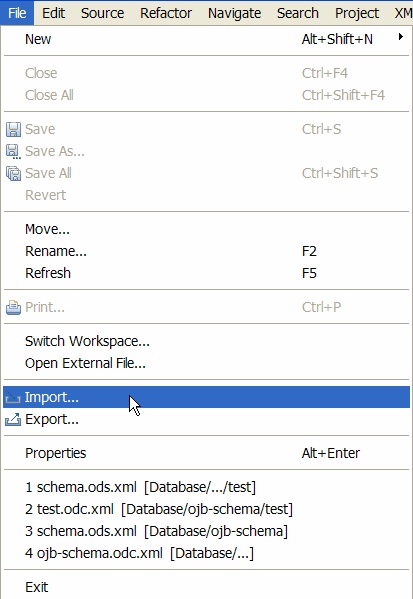Viewport: 413px width, 599px height.
Task: Expand the New submenu arrow
Action: pos(400,37)
